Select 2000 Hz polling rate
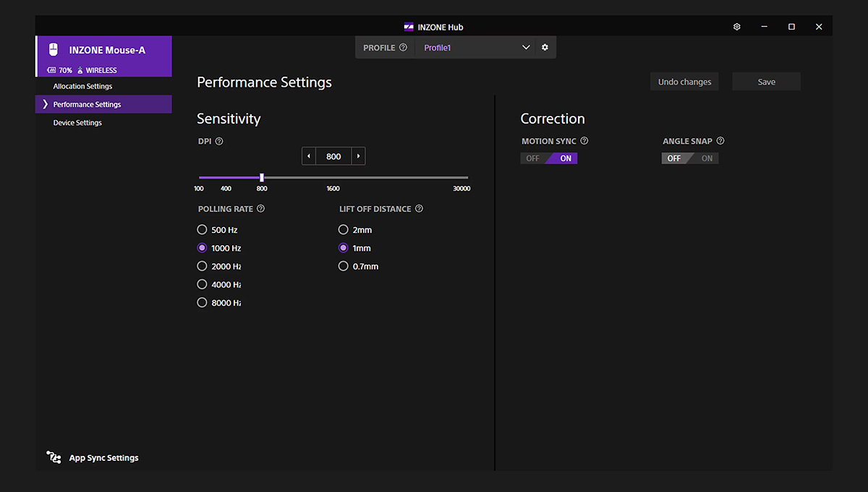The height and width of the screenshot is (492, 868). pos(202,266)
